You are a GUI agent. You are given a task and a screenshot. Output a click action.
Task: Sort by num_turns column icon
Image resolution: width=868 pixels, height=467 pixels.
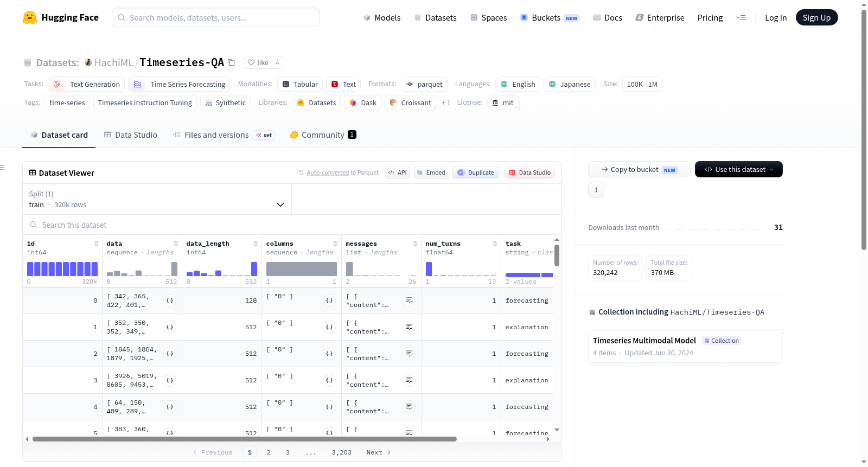click(x=495, y=244)
